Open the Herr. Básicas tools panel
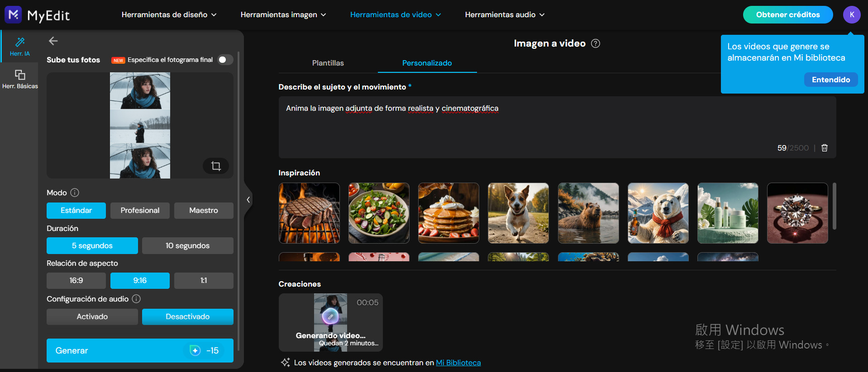This screenshot has width=868, height=372. [20, 79]
